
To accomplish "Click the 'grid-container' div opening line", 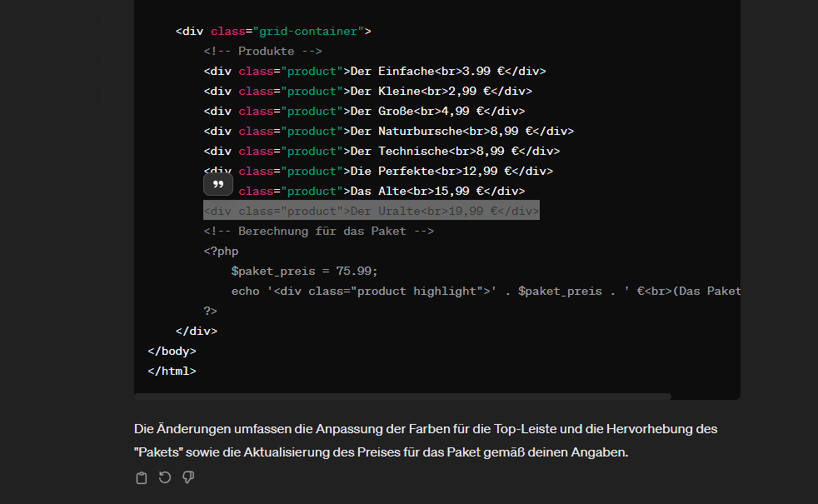I will (273, 32).
